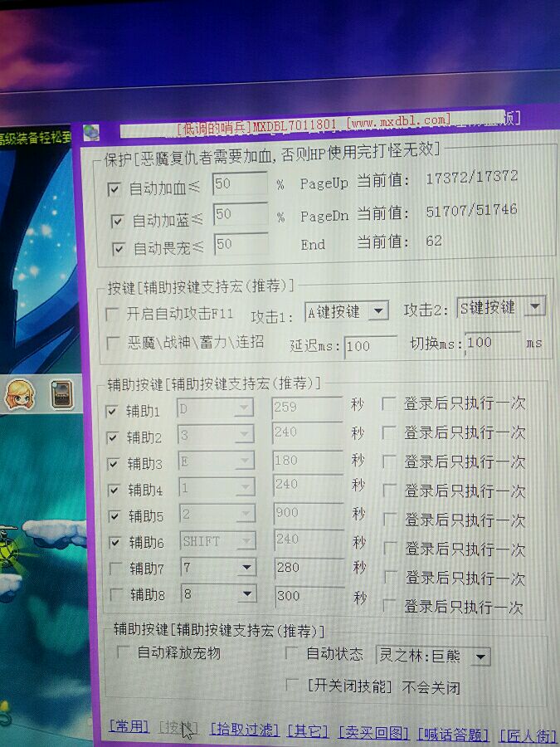Click the blonde character avatar icon
The image size is (560, 747).
tap(20, 394)
